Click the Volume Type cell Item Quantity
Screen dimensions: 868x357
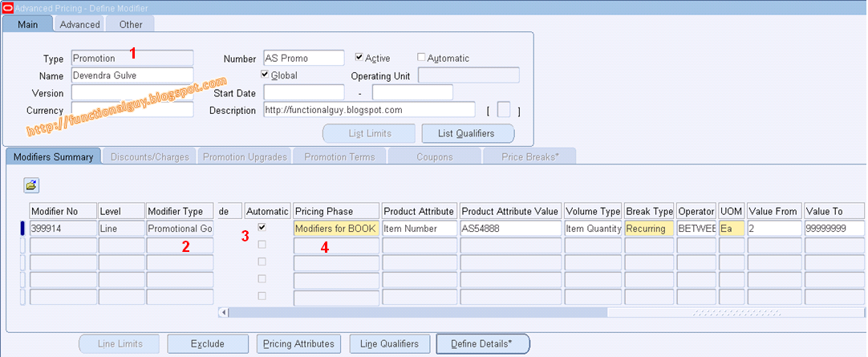[594, 228]
